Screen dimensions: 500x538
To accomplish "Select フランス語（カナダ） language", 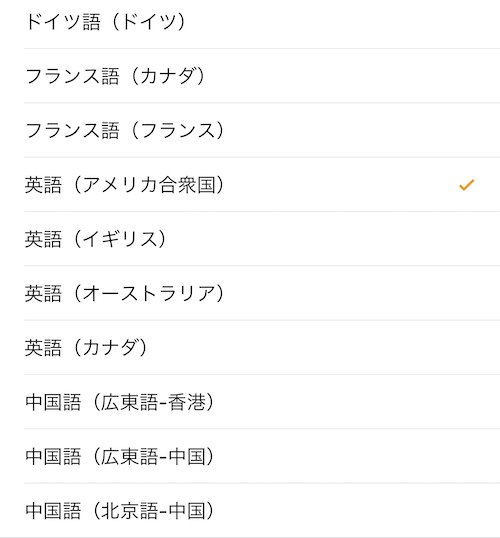I will click(262, 76).
